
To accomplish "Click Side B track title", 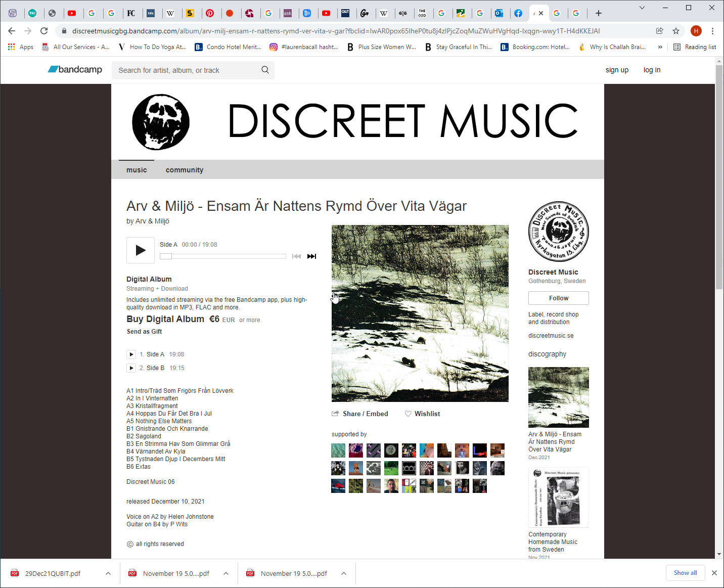I will 155,368.
